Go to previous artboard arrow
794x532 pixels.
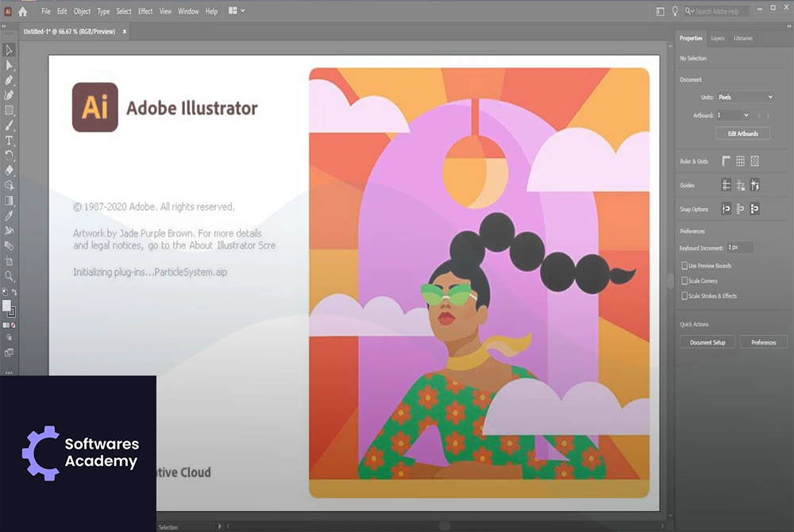[759, 115]
